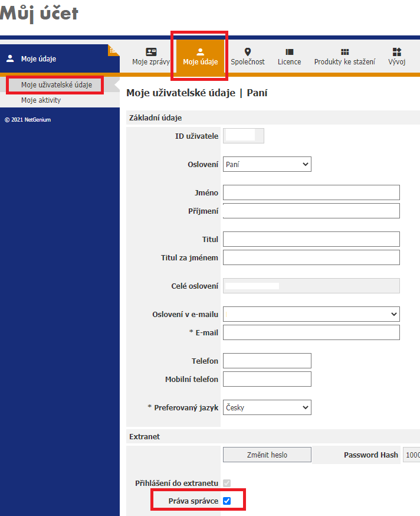Click the Vývoj widgets icon
Image resolution: width=420 pixels, height=516 pixels.
(x=397, y=52)
